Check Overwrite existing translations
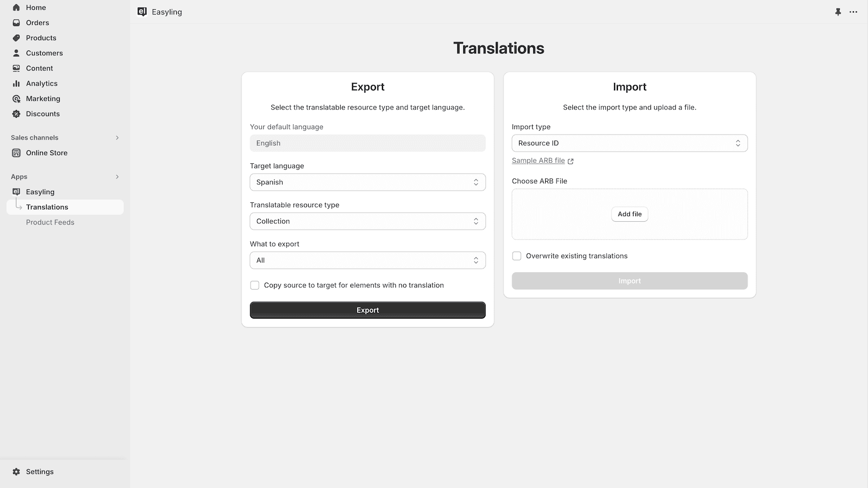Viewport: 868px width, 488px height. click(516, 256)
